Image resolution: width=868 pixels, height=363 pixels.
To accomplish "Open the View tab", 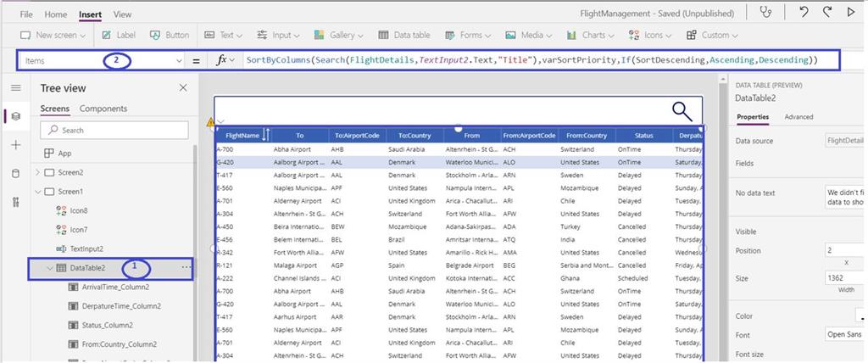I will (122, 14).
